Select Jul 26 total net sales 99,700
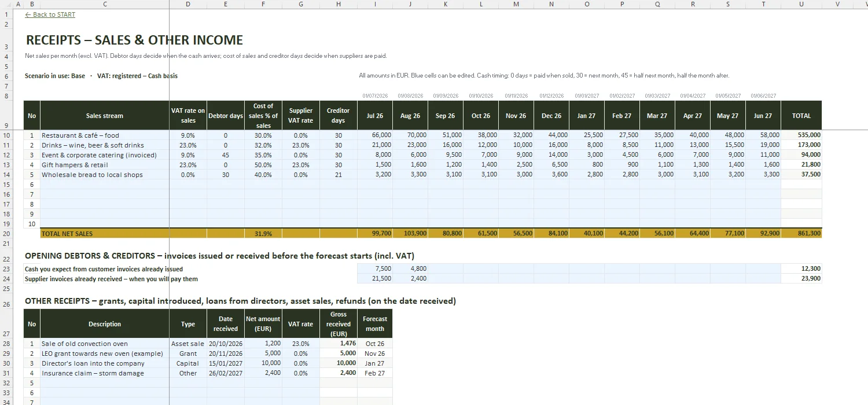 pos(375,234)
